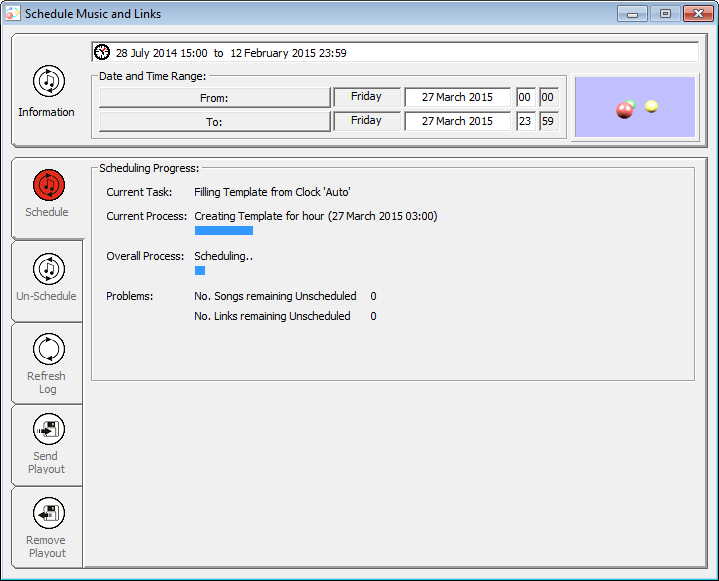This screenshot has height=581, width=719.
Task: Click the Send Playout disk icon
Action: click(49, 429)
